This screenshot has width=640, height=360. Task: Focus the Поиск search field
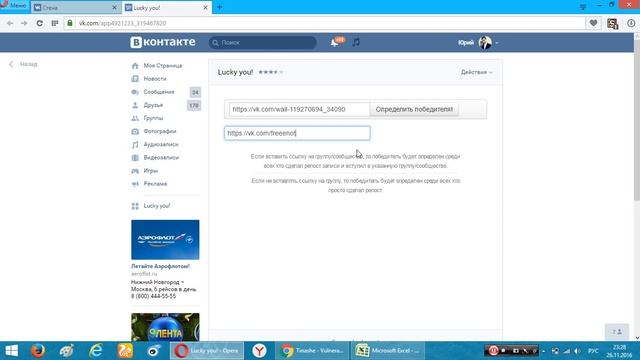pos(263,42)
